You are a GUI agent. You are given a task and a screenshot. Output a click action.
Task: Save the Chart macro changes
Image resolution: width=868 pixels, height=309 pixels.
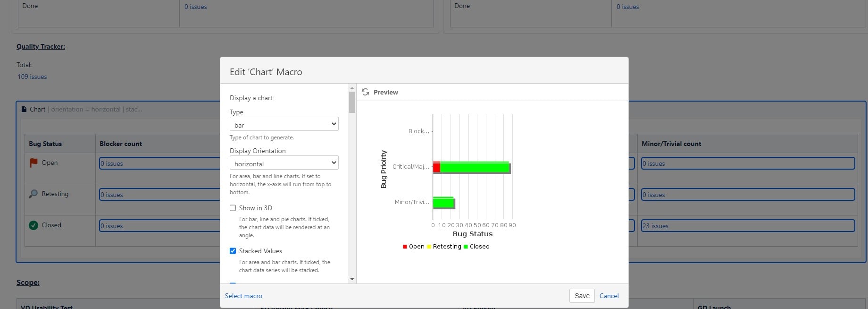582,296
